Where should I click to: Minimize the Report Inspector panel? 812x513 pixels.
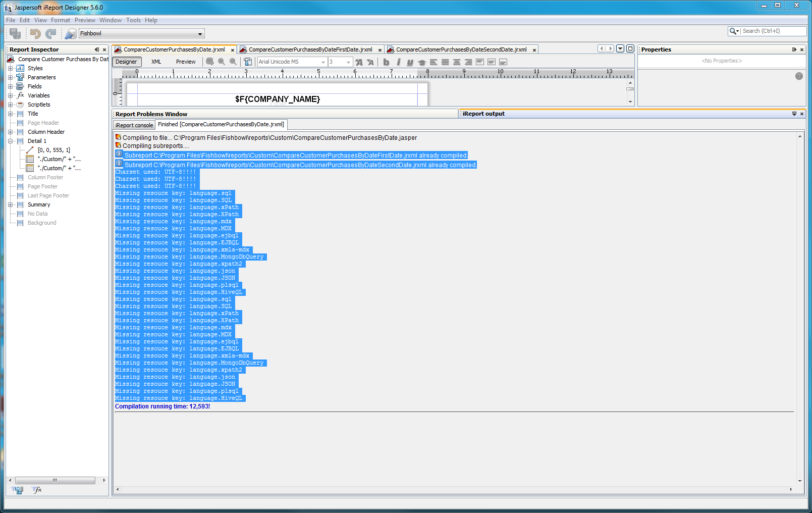point(97,49)
